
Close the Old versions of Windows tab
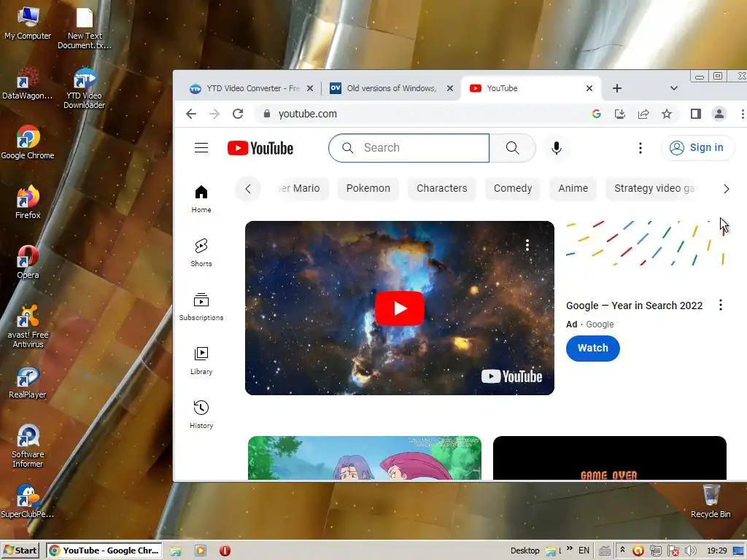coord(449,88)
